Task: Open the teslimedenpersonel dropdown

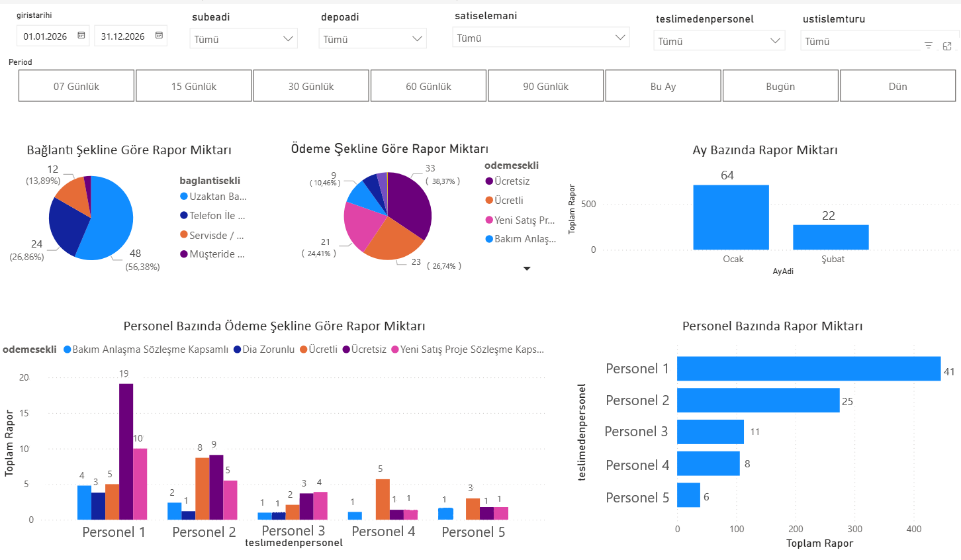Action: pos(775,41)
